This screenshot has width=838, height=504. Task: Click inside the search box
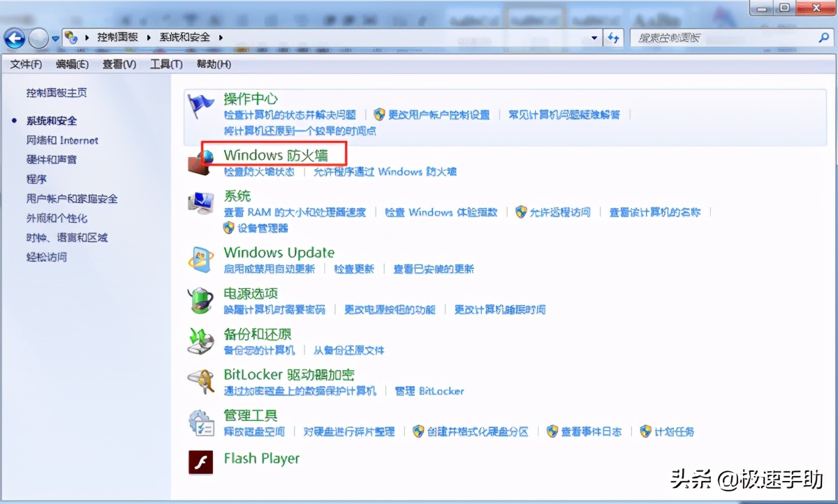pyautogui.click(x=712, y=38)
